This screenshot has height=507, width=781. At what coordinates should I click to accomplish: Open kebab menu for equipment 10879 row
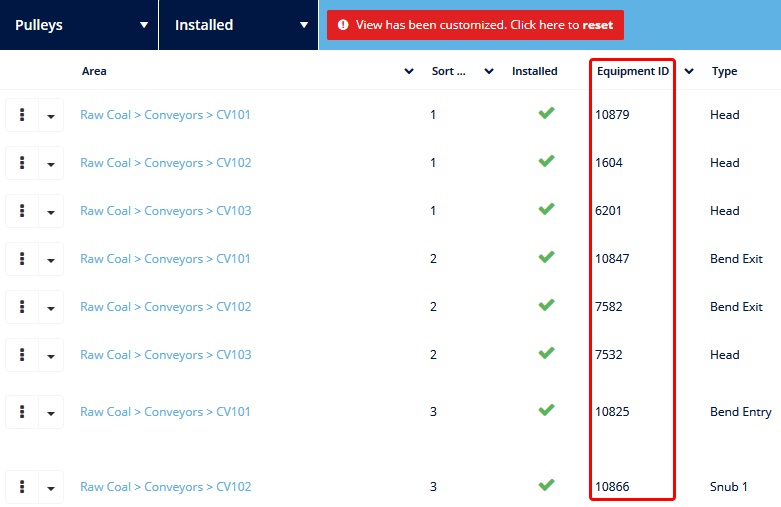click(x=22, y=115)
